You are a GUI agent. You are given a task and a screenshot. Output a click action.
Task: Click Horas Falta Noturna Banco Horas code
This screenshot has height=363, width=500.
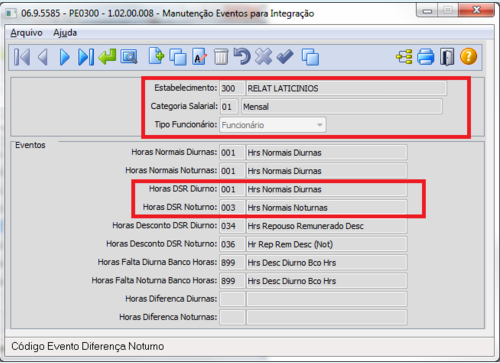[x=232, y=281]
